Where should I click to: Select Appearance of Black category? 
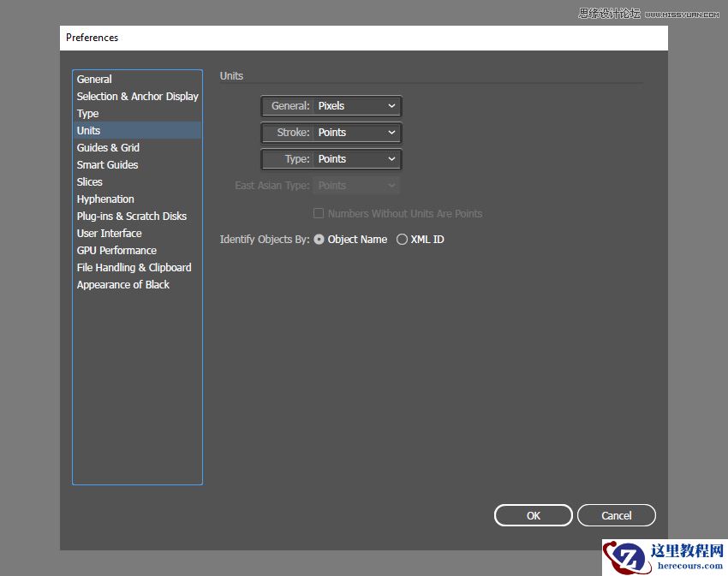click(137, 285)
